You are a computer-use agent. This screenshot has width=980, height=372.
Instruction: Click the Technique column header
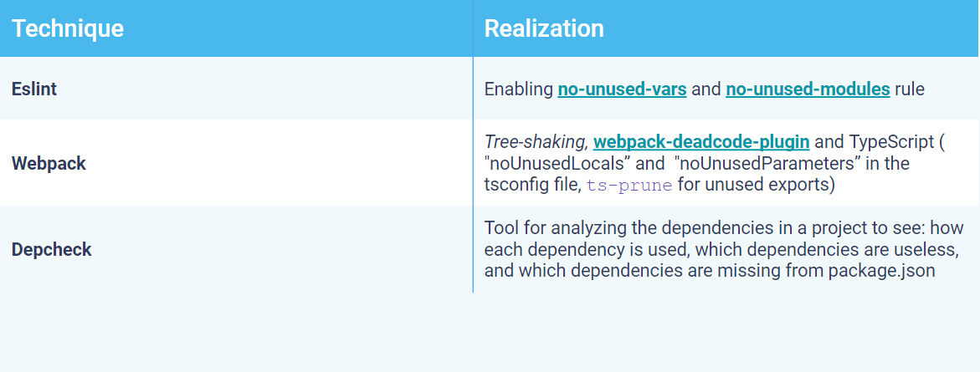[x=68, y=28]
